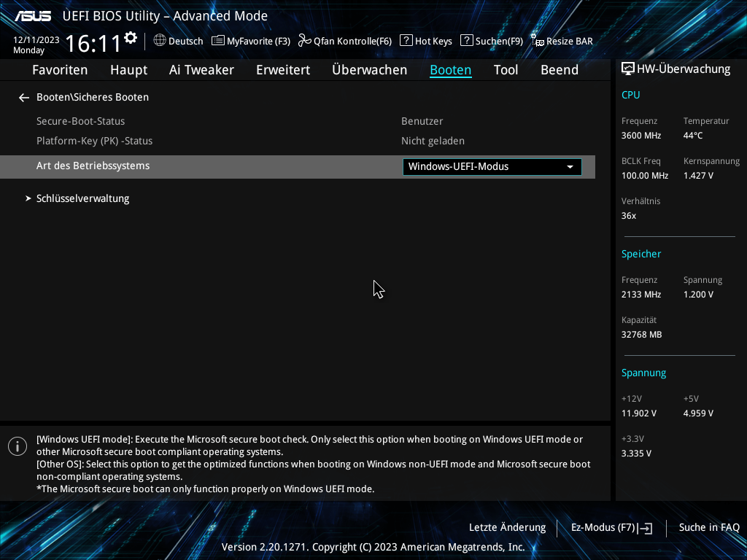747x560 pixels.
Task: Click the Nicht geladen value
Action: [x=433, y=141]
